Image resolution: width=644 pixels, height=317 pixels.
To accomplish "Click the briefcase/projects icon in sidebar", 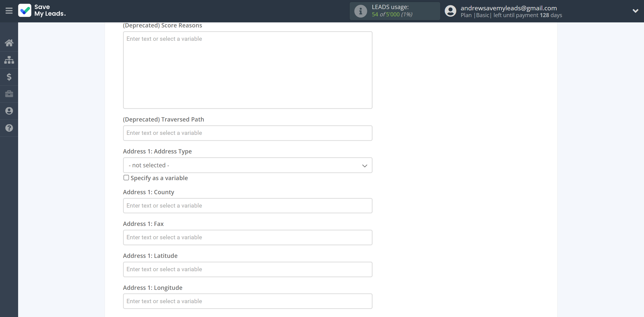I will (9, 94).
